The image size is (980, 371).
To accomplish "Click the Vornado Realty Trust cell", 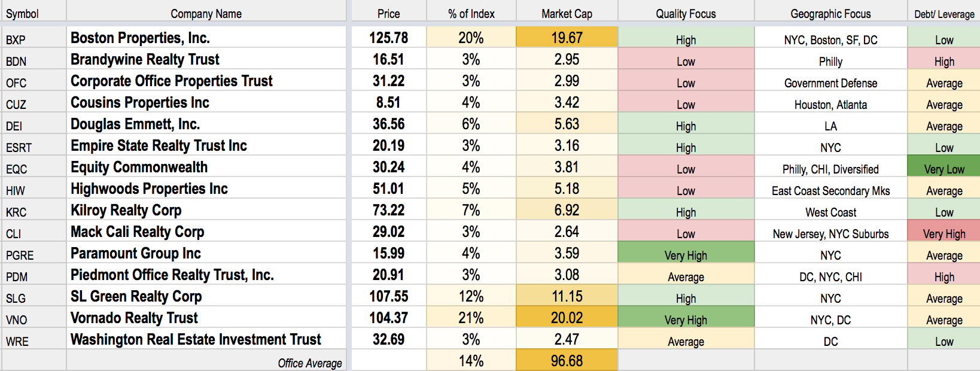I will click(206, 317).
